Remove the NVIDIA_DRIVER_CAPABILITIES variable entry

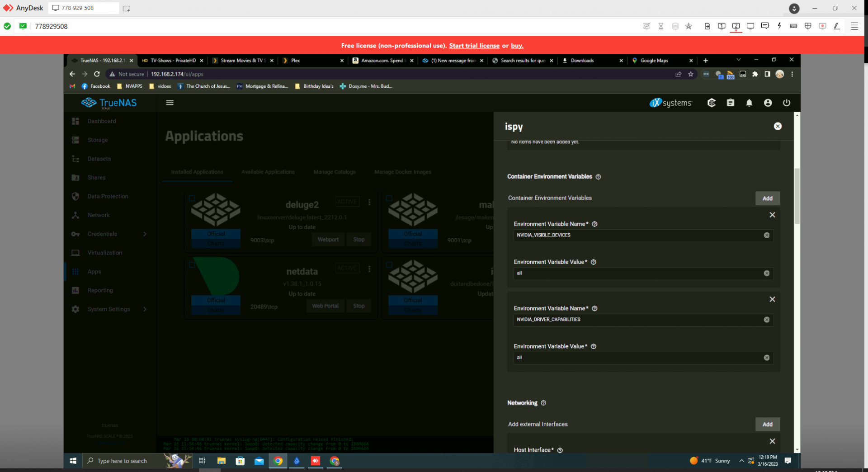point(772,299)
